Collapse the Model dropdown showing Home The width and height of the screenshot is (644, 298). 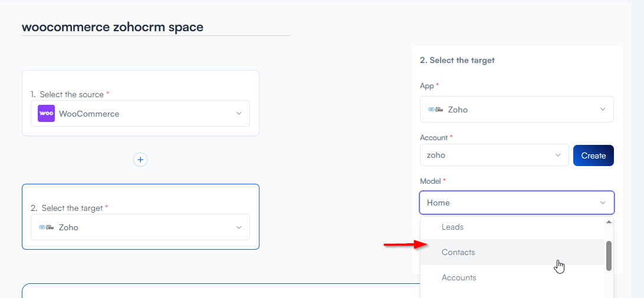click(x=603, y=203)
